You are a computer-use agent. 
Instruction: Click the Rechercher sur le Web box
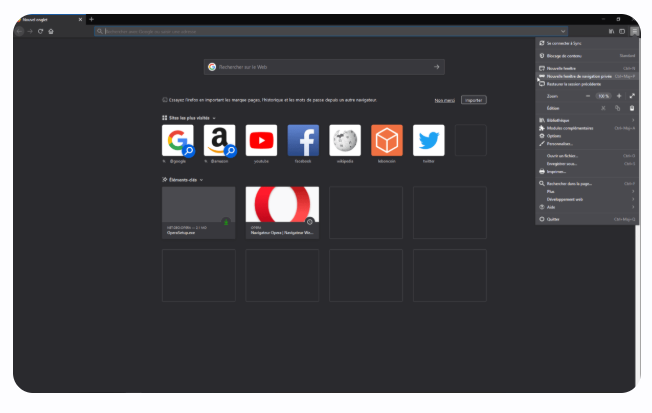tap(324, 67)
